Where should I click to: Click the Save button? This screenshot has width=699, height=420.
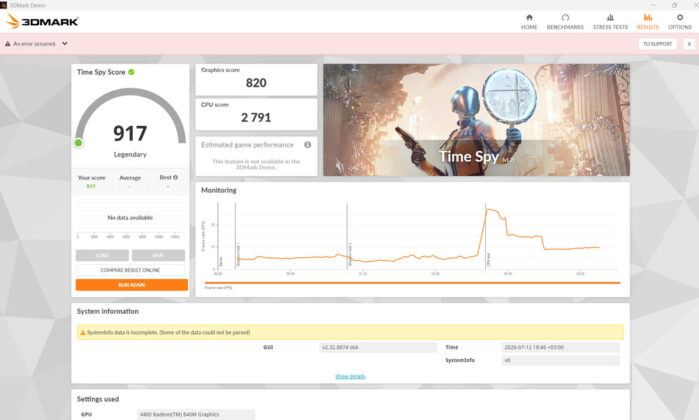(x=158, y=255)
